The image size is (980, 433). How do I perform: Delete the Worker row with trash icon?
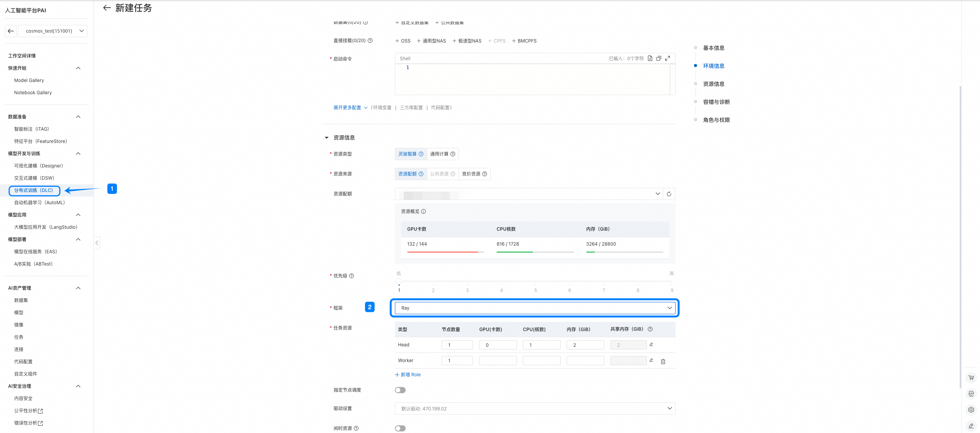663,361
